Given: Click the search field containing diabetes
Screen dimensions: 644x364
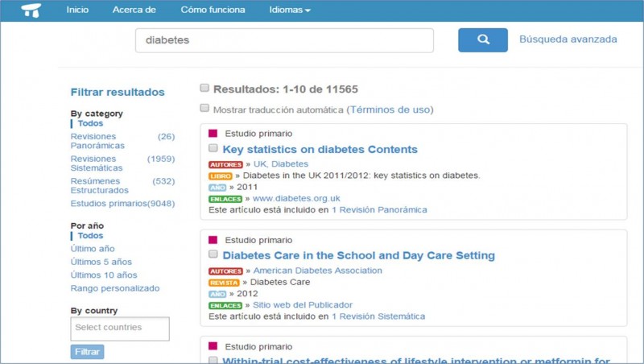Looking at the screenshot, I should coord(284,40).
